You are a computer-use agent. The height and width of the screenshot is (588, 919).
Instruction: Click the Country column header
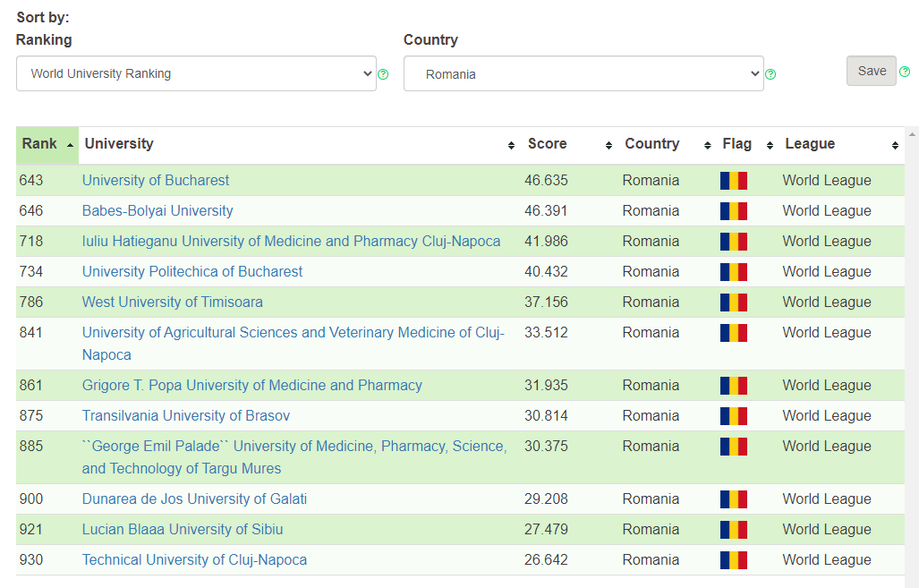point(651,144)
